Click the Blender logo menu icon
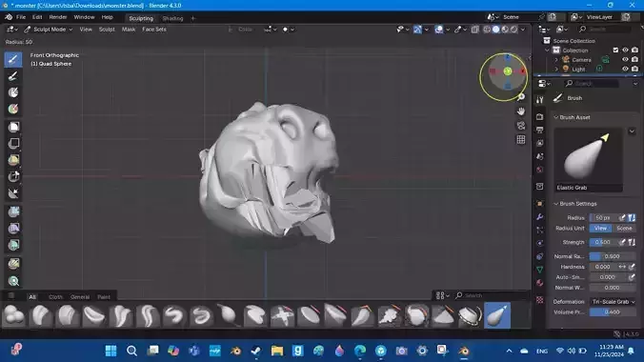 (9, 17)
